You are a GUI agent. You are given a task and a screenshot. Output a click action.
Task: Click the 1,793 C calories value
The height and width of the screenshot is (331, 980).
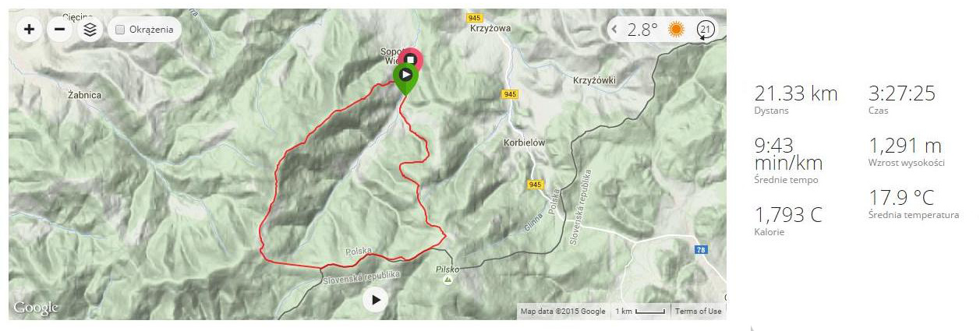coord(788,215)
